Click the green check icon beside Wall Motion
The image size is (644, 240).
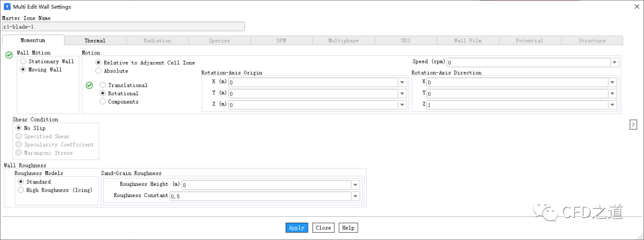[x=9, y=55]
